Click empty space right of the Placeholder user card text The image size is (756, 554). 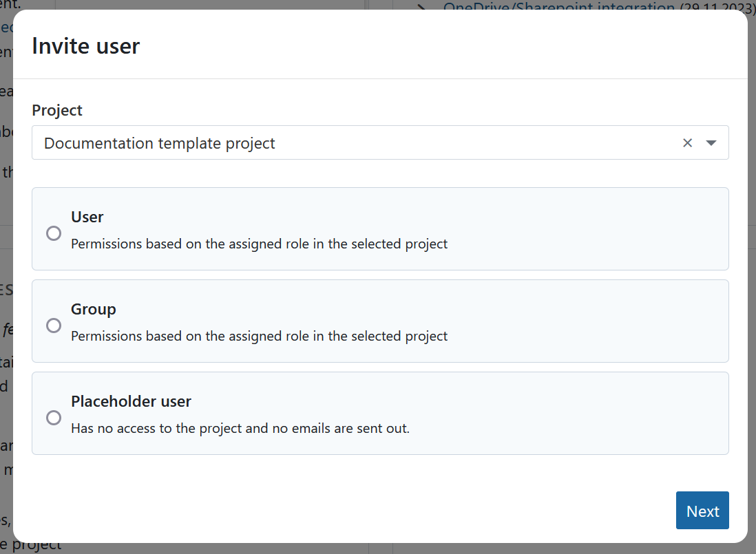coord(585,413)
